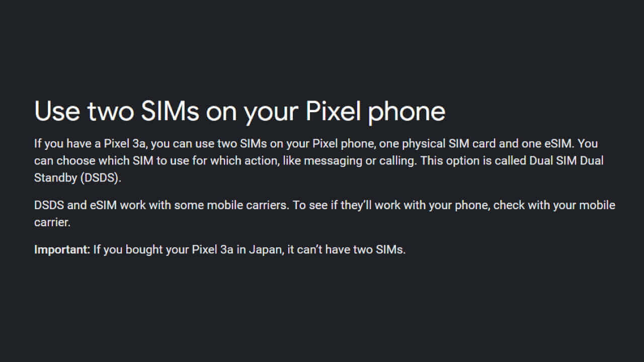Click the bold "Important:" label
Image resolution: width=644 pixels, height=362 pixels.
(x=62, y=250)
